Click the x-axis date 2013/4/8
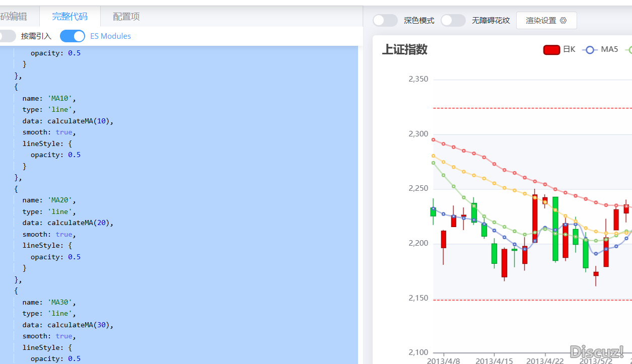Image resolution: width=632 pixels, height=364 pixels. coord(443,360)
